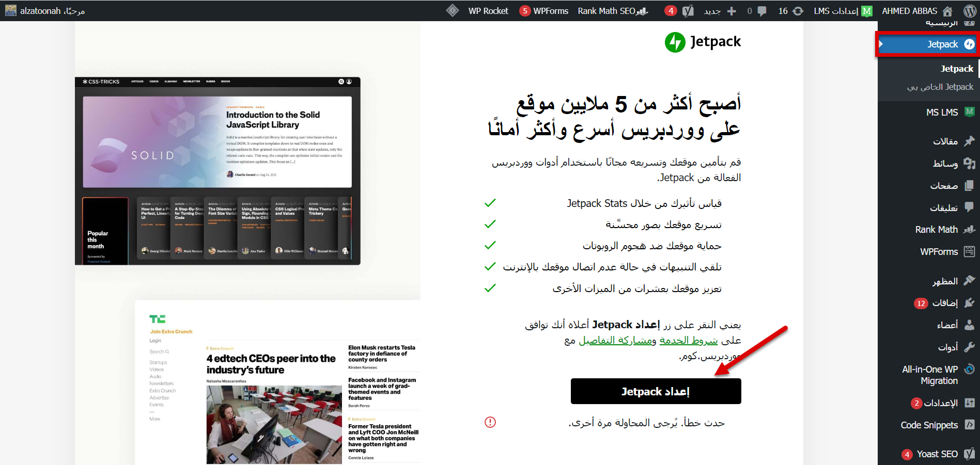The image size is (980, 465).
Task: Click the Users (أعضاء) icon
Action: [x=970, y=325]
